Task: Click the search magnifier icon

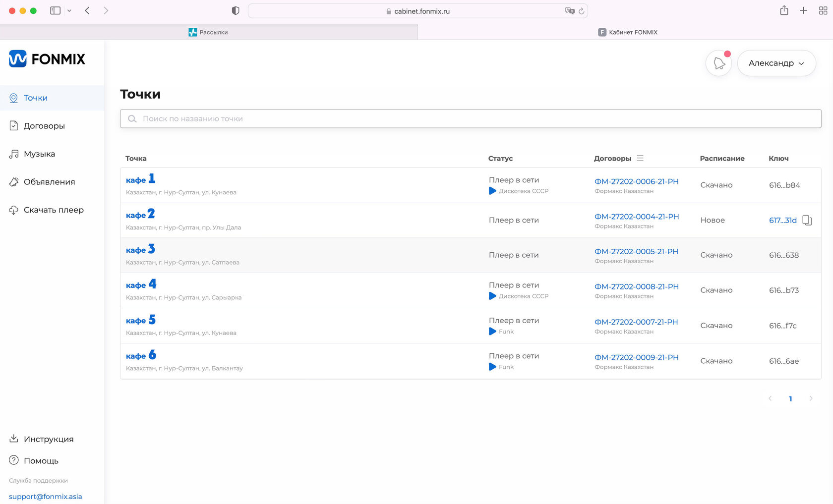Action: pos(132,119)
